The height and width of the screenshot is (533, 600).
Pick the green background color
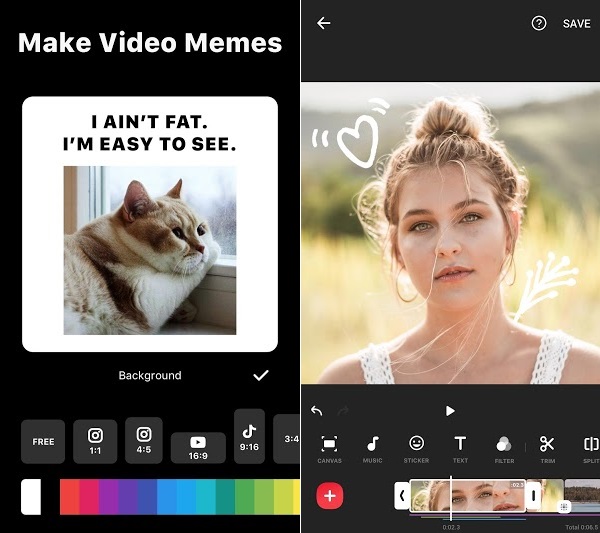click(245, 497)
